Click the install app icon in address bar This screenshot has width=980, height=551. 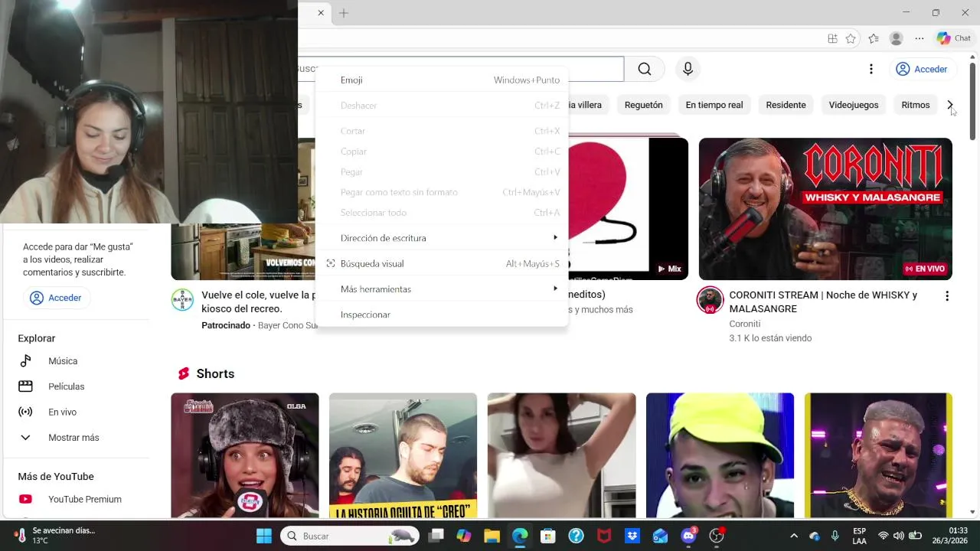click(x=832, y=38)
